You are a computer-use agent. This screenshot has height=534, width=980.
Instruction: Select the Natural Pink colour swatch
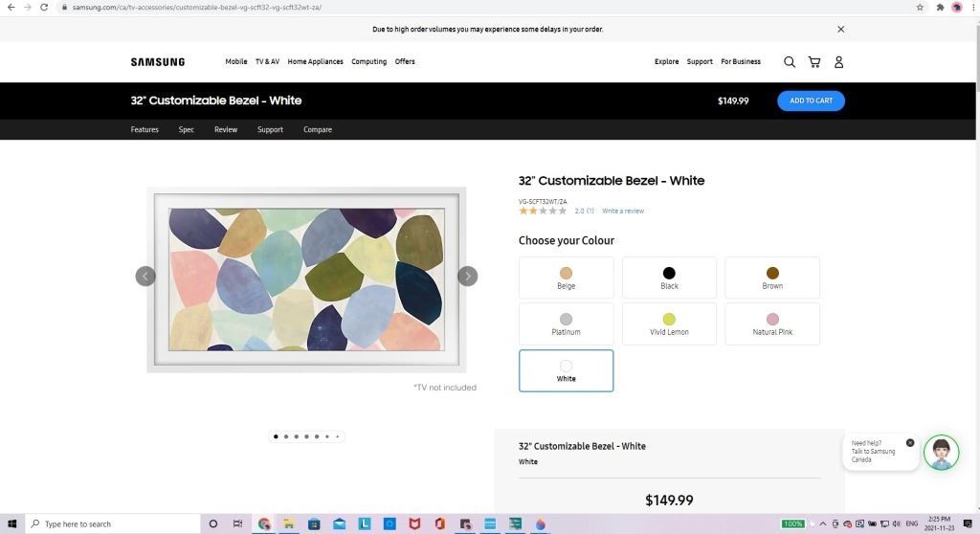772,323
